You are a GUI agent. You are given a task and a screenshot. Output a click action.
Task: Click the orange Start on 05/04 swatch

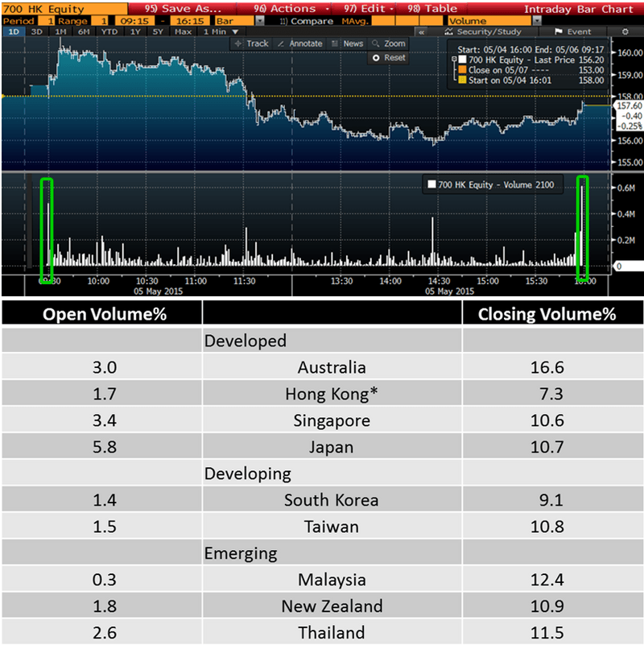click(460, 80)
